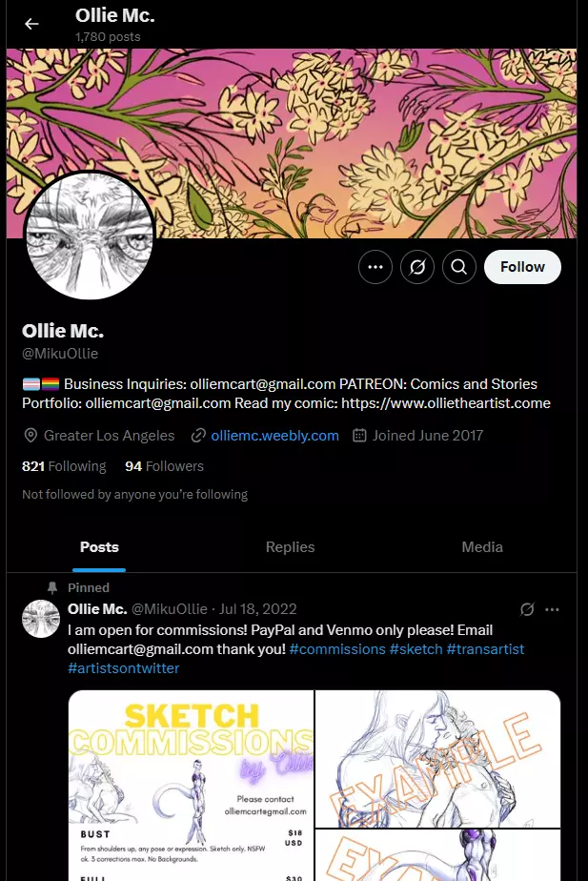Click pinned post author avatar
588x881 pixels.
point(40,619)
